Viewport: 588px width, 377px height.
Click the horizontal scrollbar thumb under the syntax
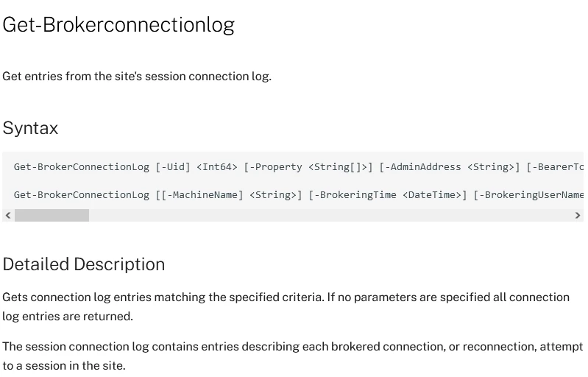[x=52, y=215]
